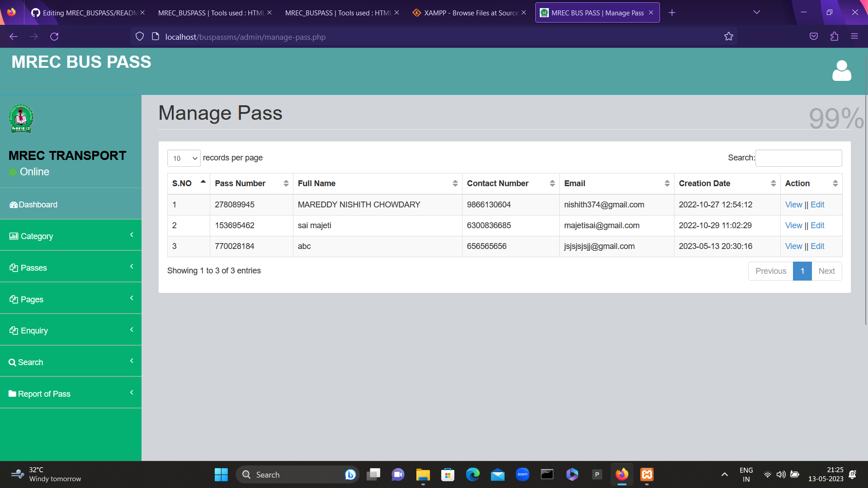Click the shield tracking protection icon
The image size is (868, 488).
[x=140, y=37]
